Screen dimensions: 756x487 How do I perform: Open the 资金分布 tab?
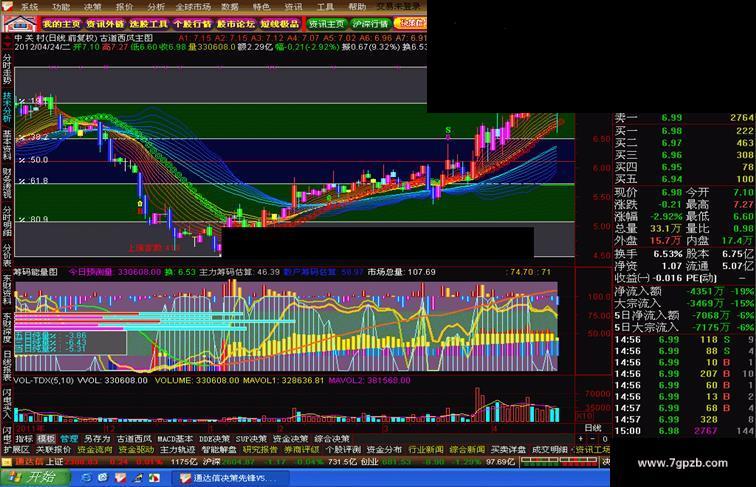[x=384, y=450]
